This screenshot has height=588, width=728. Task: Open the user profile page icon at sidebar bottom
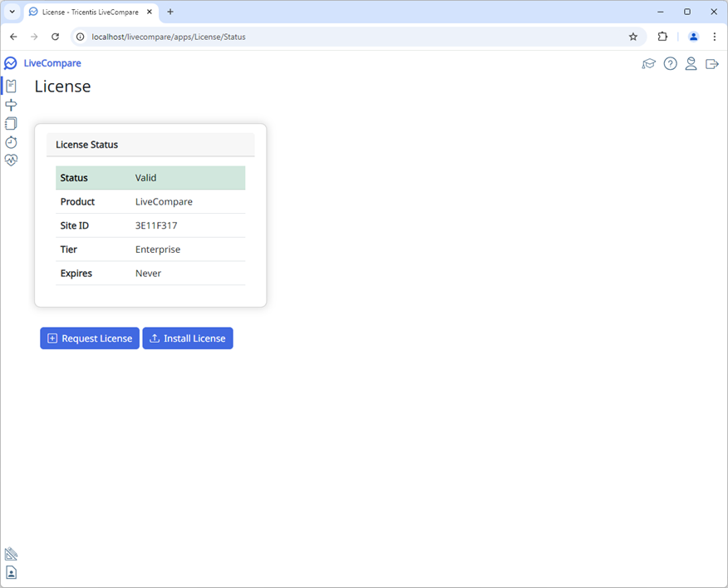point(11,572)
